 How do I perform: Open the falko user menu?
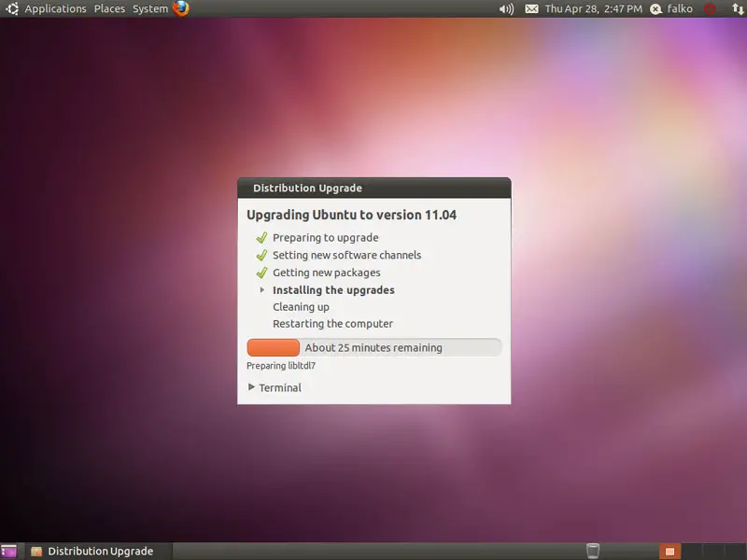coord(680,8)
